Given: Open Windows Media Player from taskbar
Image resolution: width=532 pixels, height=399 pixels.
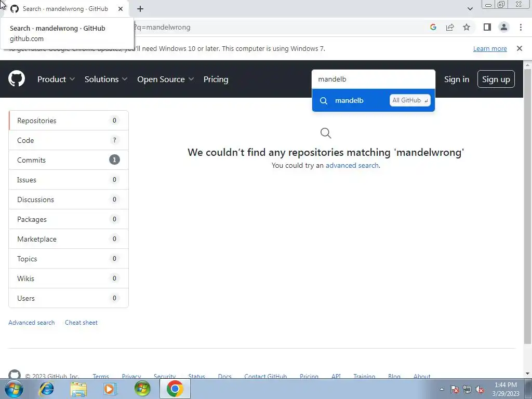Looking at the screenshot, I should (x=110, y=389).
